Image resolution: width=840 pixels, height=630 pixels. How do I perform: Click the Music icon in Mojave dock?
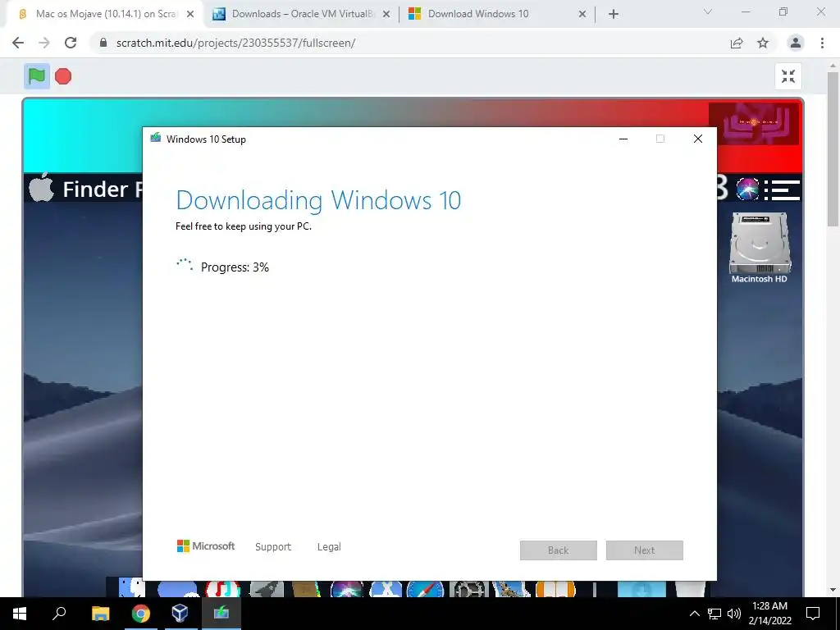tap(223, 589)
